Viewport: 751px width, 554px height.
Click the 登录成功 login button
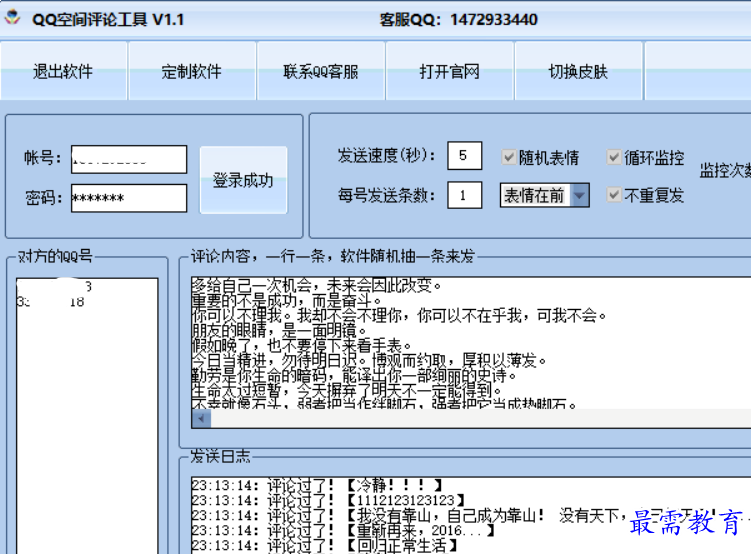point(243,180)
